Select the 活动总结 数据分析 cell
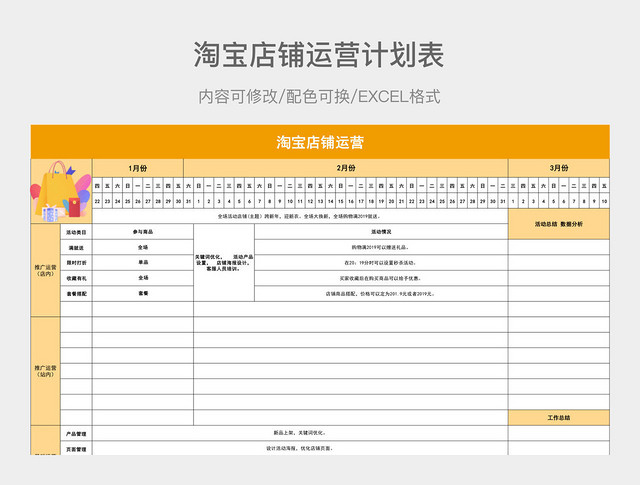The width and height of the screenshot is (640, 485). pos(559,224)
